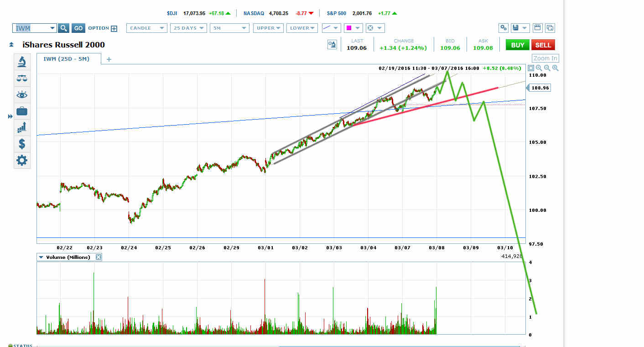Click the pop-out multiple windows icon
The width and height of the screenshot is (644, 347).
click(x=550, y=28)
